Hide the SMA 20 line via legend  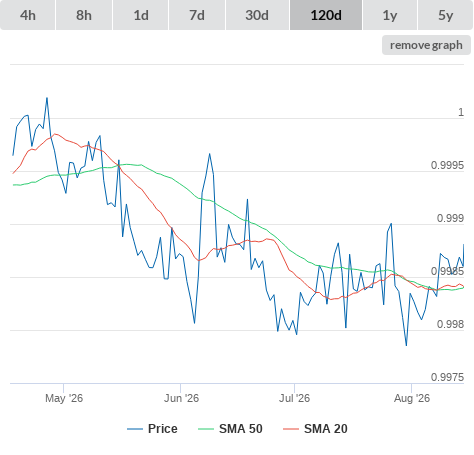[326, 429]
